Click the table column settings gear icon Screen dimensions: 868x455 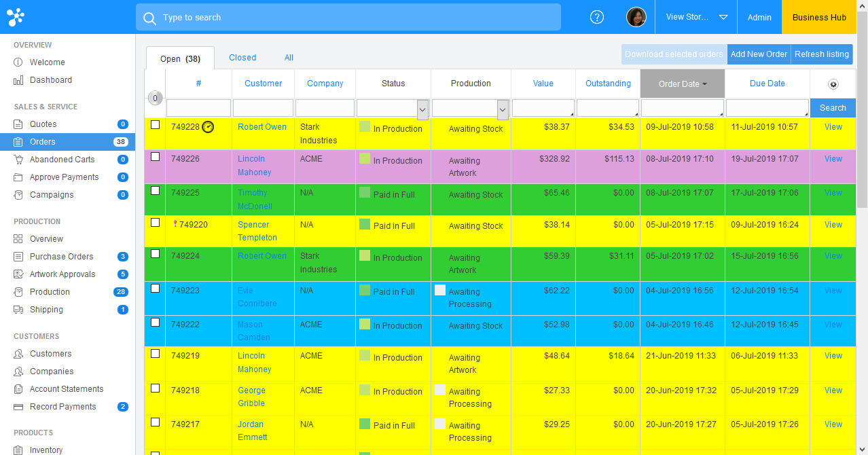coord(833,84)
